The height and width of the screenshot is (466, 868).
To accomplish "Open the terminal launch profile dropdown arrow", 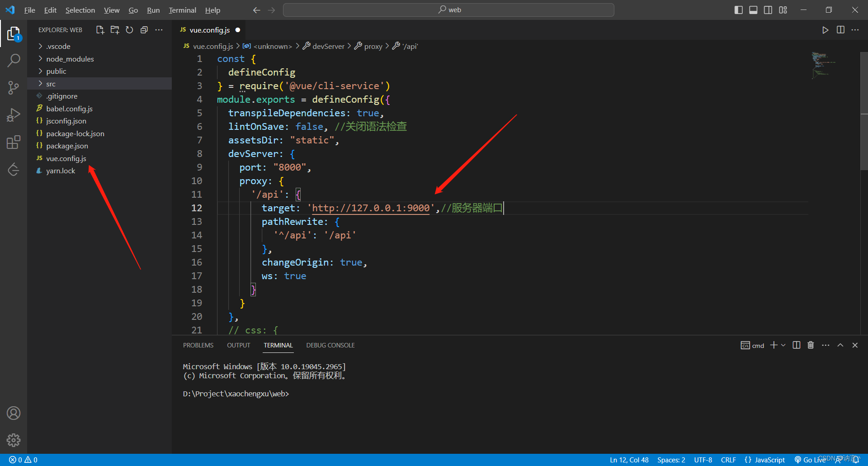I will 783,345.
